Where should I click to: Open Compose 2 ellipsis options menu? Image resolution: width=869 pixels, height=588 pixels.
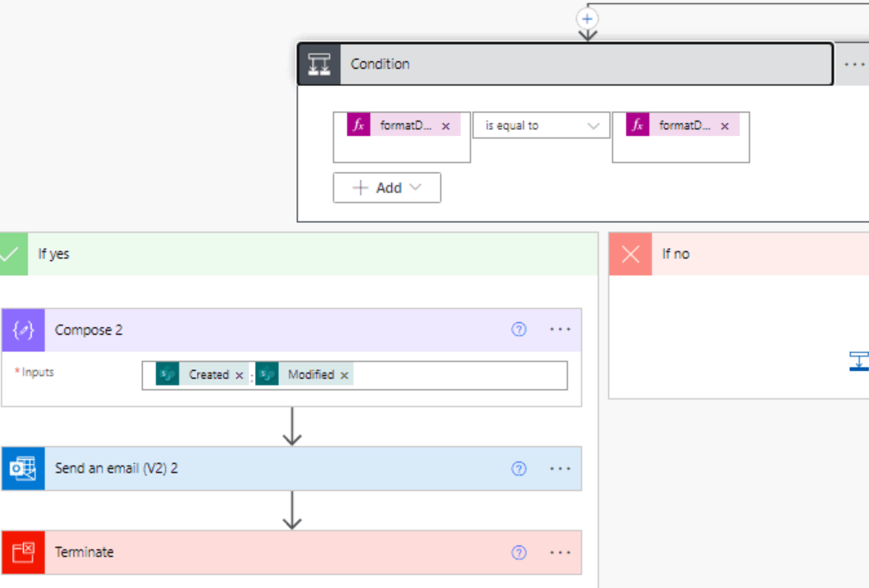pyautogui.click(x=560, y=330)
